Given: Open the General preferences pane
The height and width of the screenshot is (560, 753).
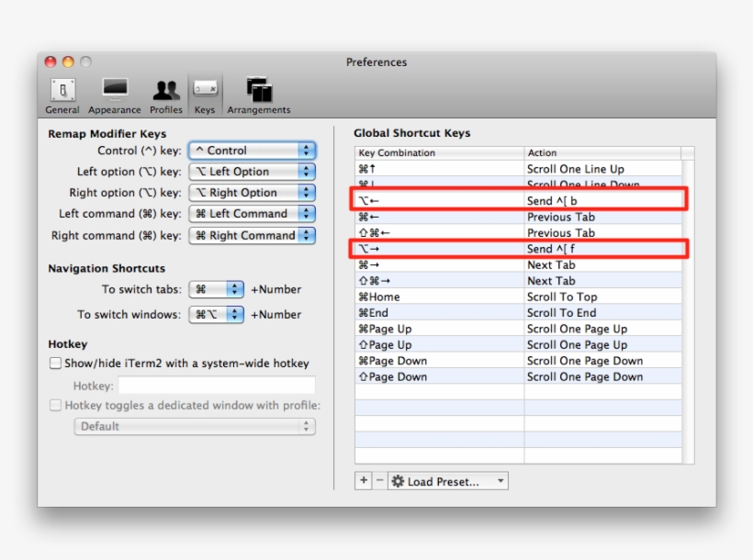Looking at the screenshot, I should click(62, 95).
